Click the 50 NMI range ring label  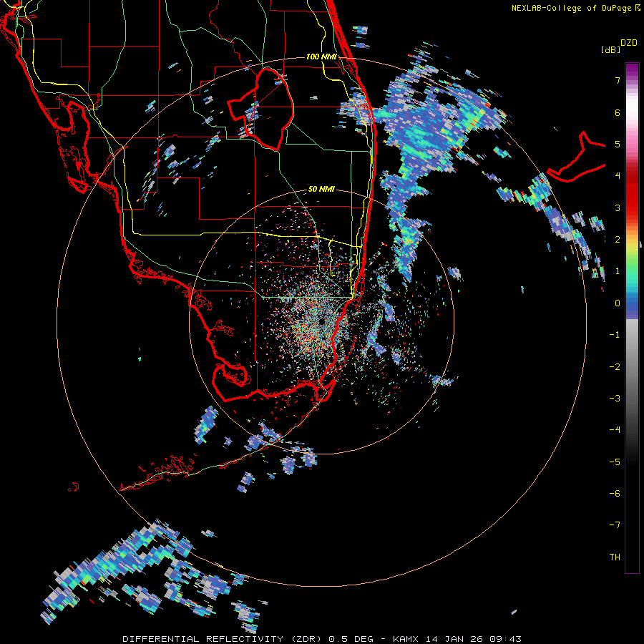(321, 189)
